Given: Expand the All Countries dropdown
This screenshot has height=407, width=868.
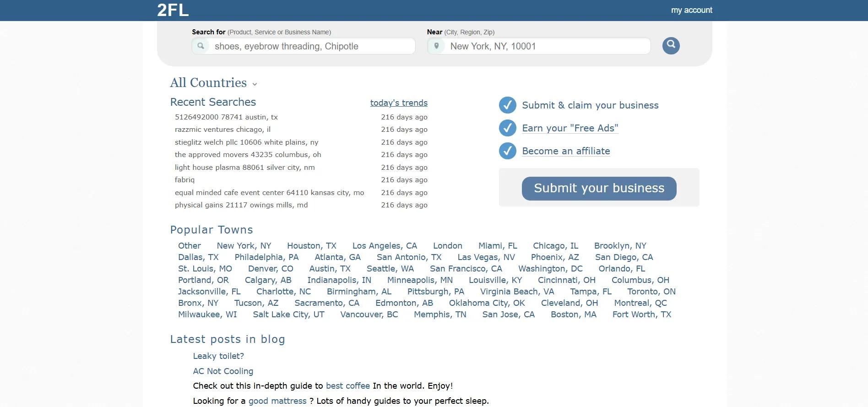Looking at the screenshot, I should [x=213, y=83].
